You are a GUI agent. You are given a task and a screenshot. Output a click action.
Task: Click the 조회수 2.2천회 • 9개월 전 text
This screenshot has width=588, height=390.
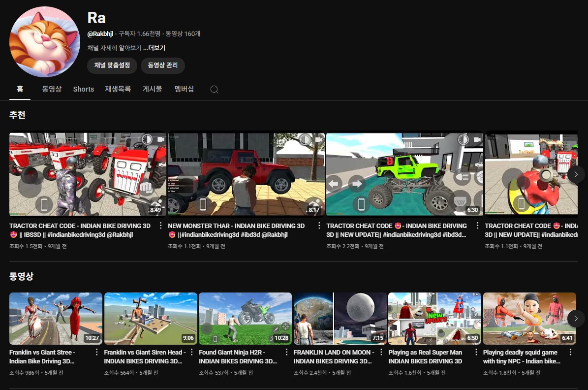pos(355,246)
